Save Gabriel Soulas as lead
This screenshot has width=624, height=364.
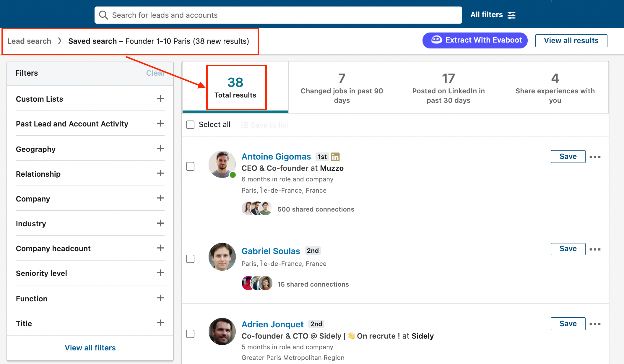568,249
